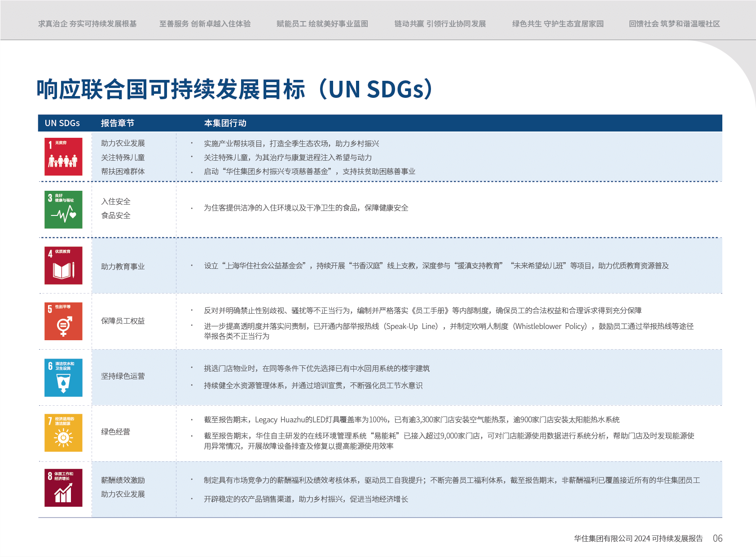Click the SDG 3 良好健康与福祉 green icon

pyautogui.click(x=63, y=210)
